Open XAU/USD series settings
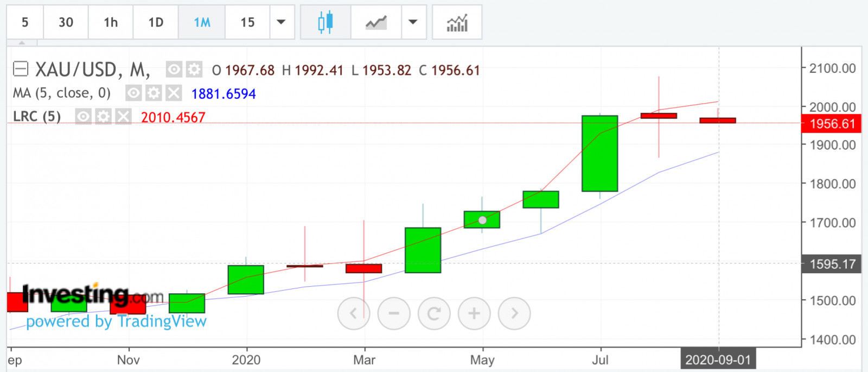Viewport: 868px width, 372px height. 194,70
